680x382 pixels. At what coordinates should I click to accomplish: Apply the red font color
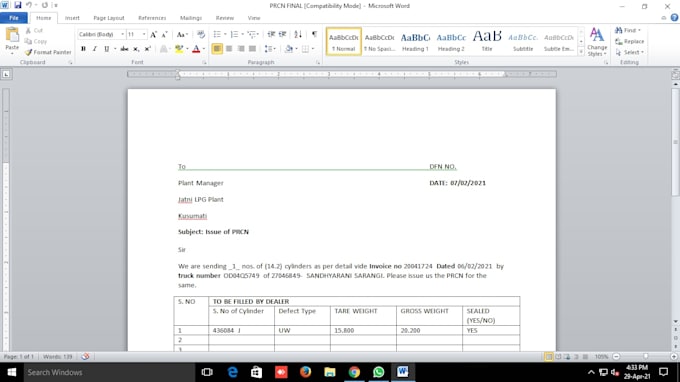point(196,49)
